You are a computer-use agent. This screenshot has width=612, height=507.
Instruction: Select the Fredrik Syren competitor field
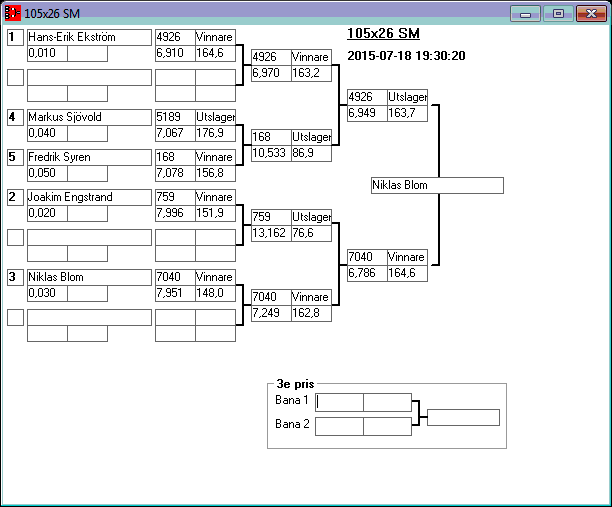pyautogui.click(x=88, y=157)
